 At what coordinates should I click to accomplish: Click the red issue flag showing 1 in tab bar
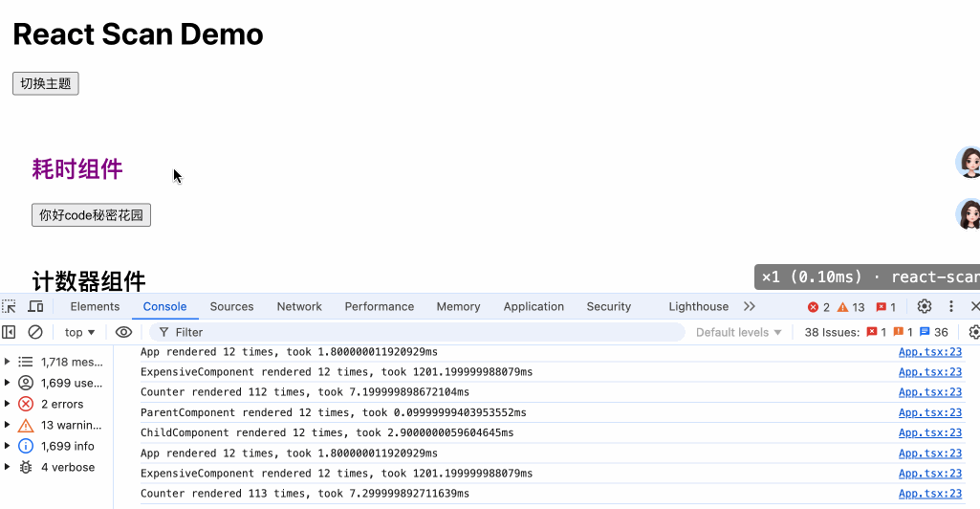tap(886, 307)
